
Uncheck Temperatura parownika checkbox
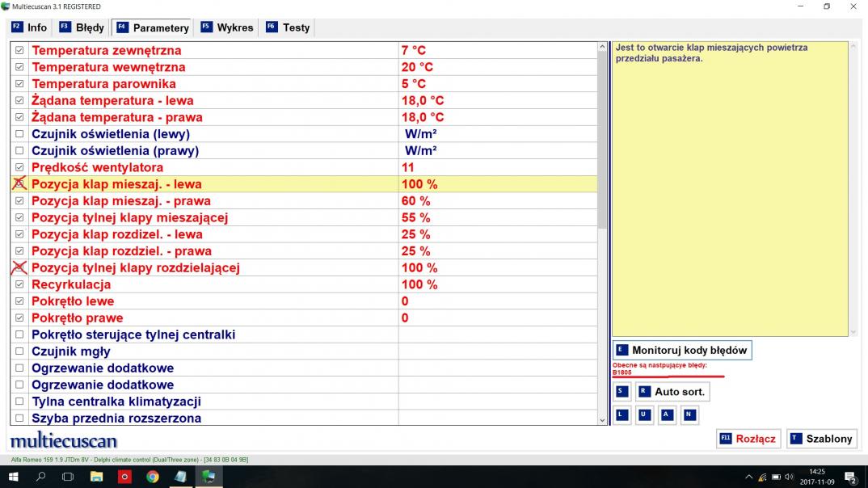(x=19, y=83)
